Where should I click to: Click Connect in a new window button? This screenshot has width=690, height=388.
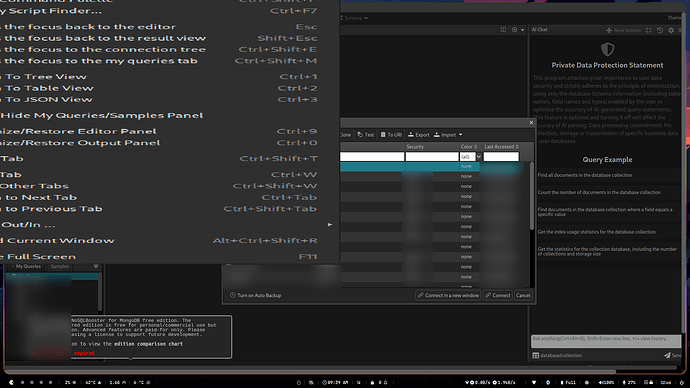pos(448,296)
